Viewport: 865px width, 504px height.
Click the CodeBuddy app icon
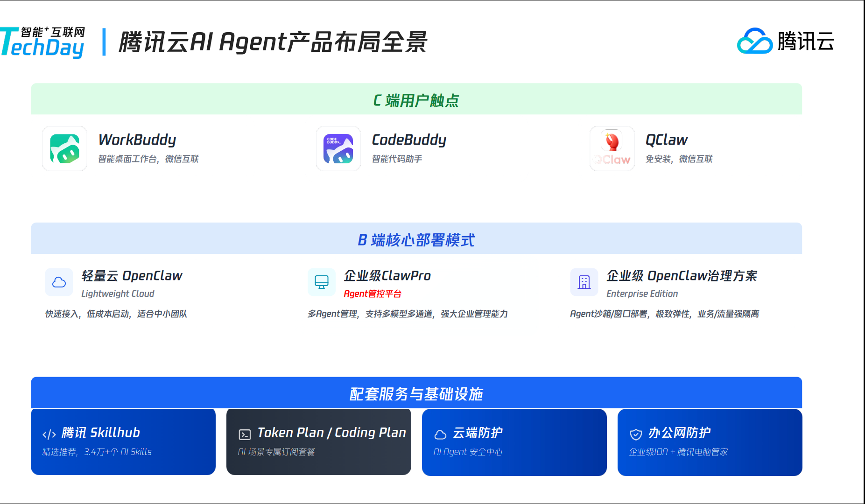[338, 148]
